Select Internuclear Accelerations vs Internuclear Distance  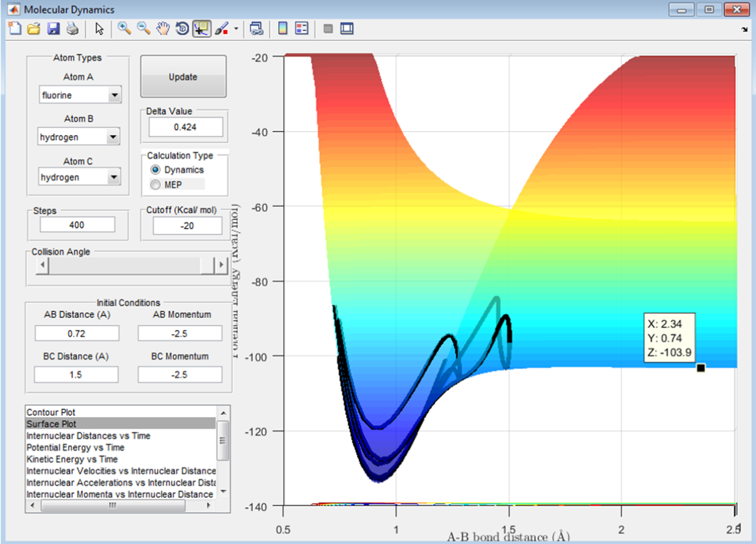[120, 483]
